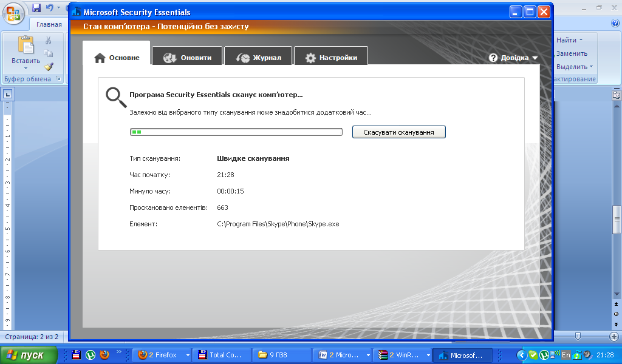Click the green Security Essentials tray icon

click(x=533, y=355)
